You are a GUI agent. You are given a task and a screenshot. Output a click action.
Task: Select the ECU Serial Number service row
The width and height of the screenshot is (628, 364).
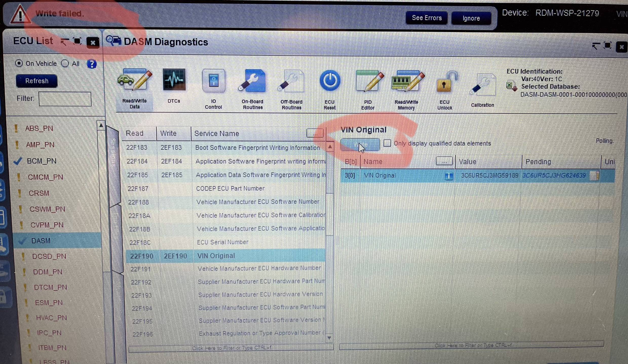[225, 242]
